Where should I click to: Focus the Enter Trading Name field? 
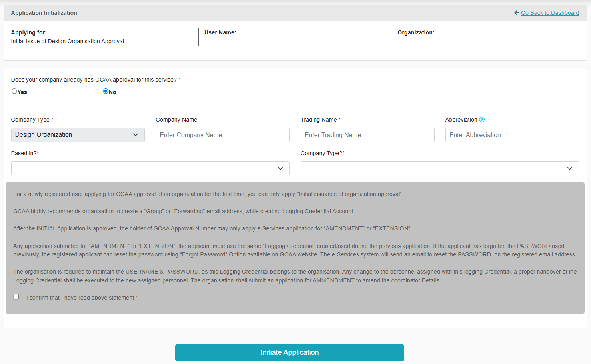tap(367, 135)
